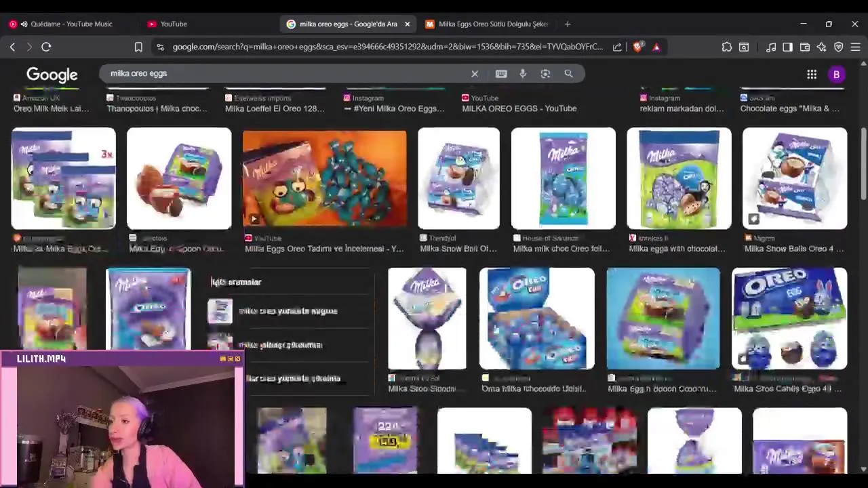Screen dimensions: 868x488
Task: Open Milka Eggs Oreo Tadımı ve İncelemesi video thumbnail
Action: click(324, 179)
